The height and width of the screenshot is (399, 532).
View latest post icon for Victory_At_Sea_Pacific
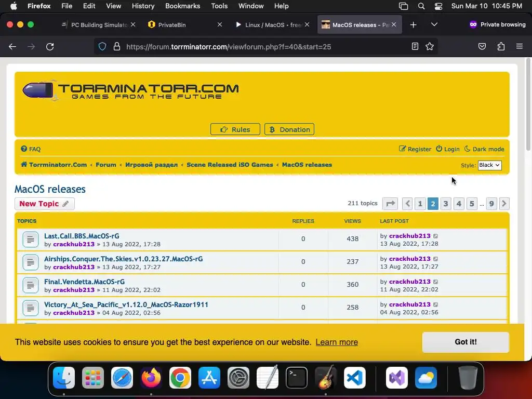click(436, 304)
